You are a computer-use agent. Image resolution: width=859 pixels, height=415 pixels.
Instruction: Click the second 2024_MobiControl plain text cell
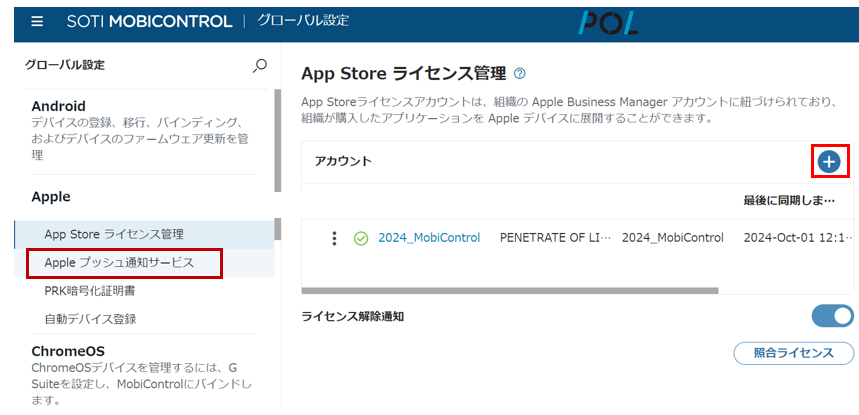[673, 238]
